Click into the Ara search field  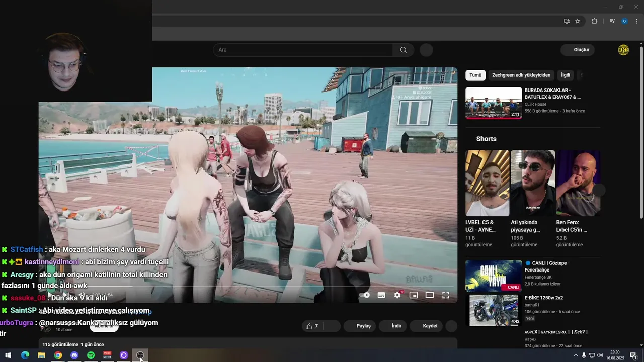(303, 50)
